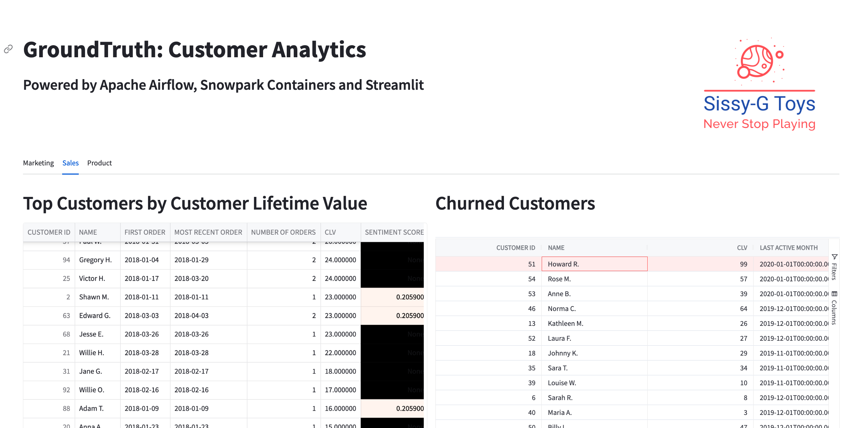Click Gregory H. in the top customers table
868x428 pixels.
(95, 260)
